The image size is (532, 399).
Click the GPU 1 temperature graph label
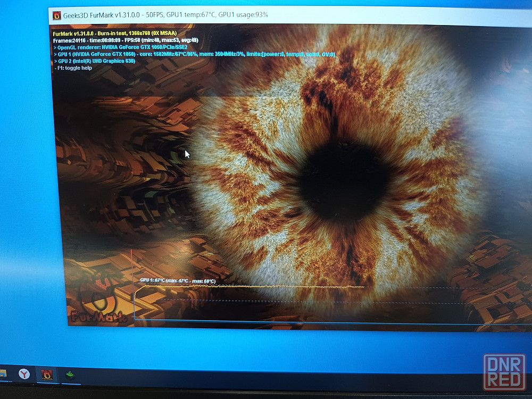tap(177, 280)
